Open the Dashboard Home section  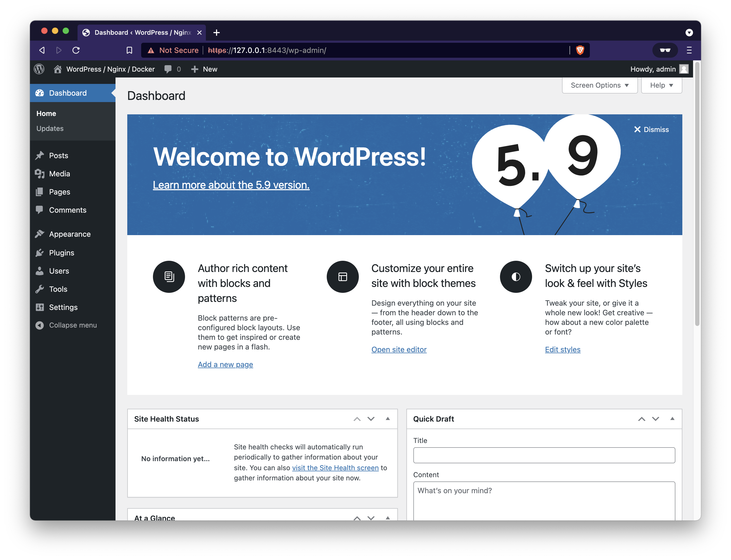click(46, 113)
